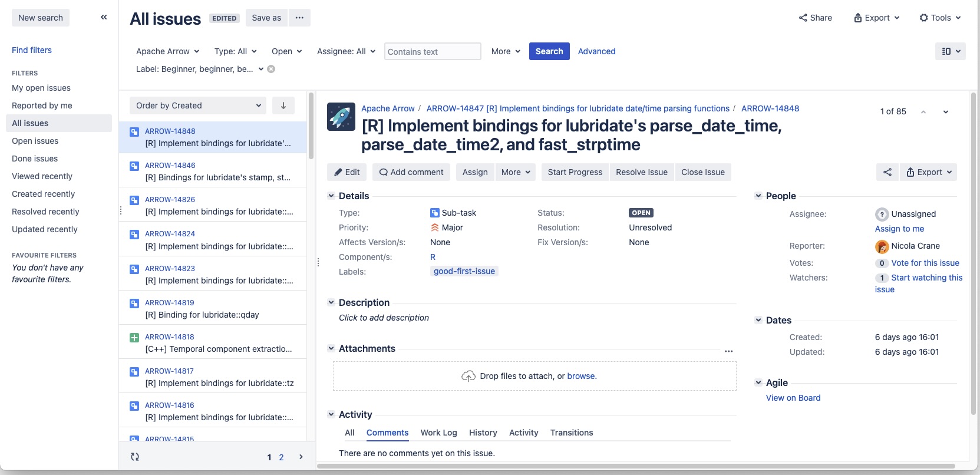Remove the Label filter criterion
Image resolution: width=980 pixels, height=475 pixels.
[271, 69]
